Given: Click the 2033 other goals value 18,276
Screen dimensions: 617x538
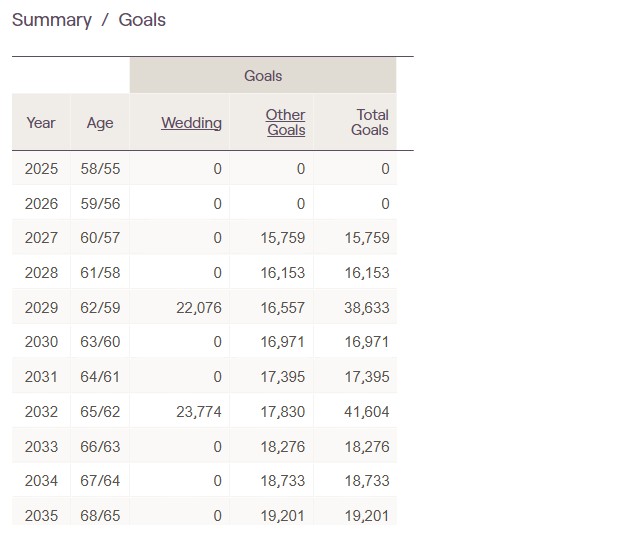Looking at the screenshot, I should point(282,446).
